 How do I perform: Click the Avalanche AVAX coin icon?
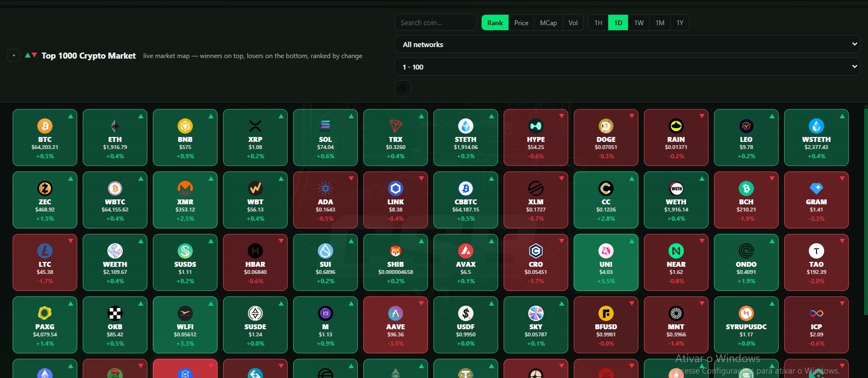pos(466,251)
